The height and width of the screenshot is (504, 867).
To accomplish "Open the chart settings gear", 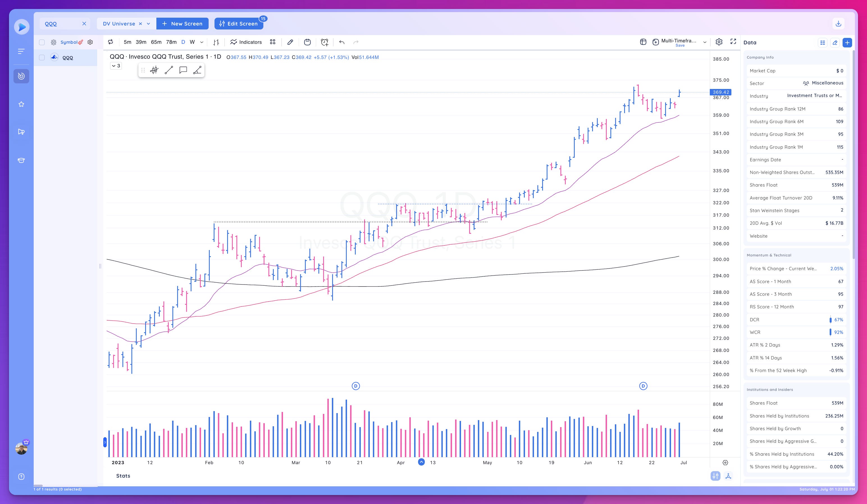I will coord(719,42).
